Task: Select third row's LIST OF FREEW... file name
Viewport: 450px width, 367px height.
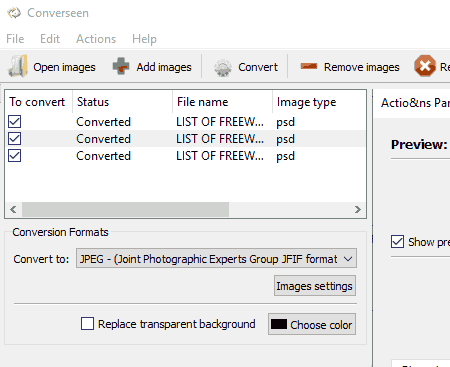Action: pos(220,156)
